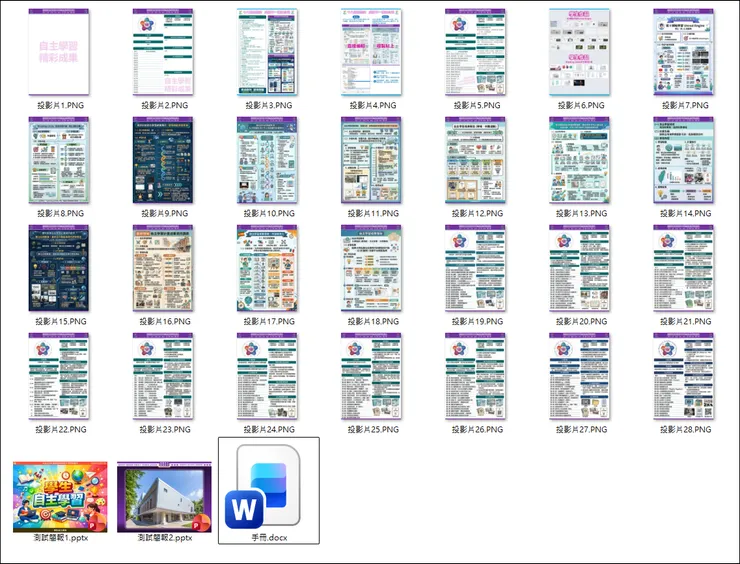Click the 投影片18.PNG thumbnail
Screen dimensions: 740x564
(371, 268)
